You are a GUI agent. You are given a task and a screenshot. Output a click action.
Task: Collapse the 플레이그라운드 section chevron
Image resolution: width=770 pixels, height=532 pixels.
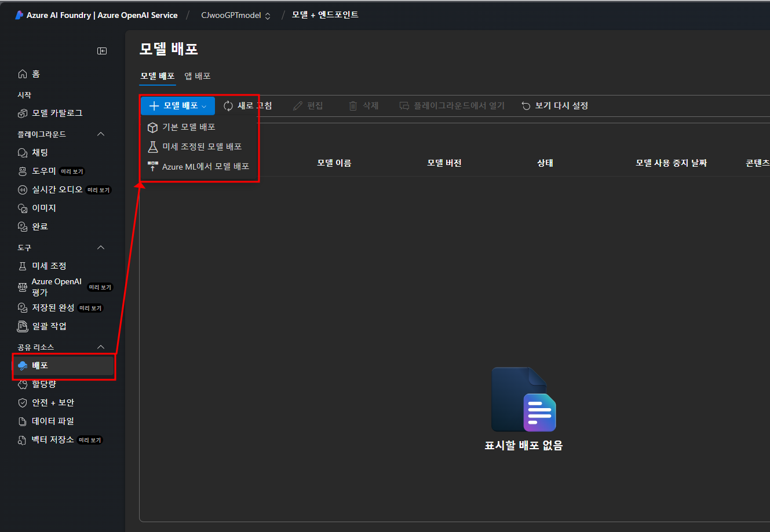(101, 134)
